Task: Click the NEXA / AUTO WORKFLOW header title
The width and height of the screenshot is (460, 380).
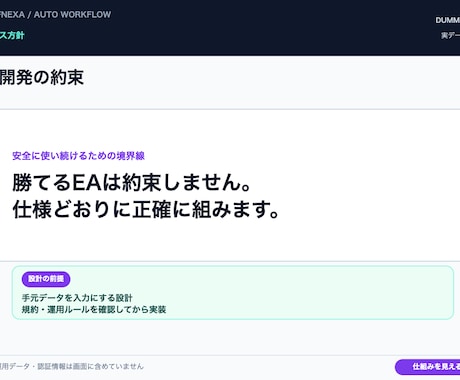Action: tap(55, 15)
